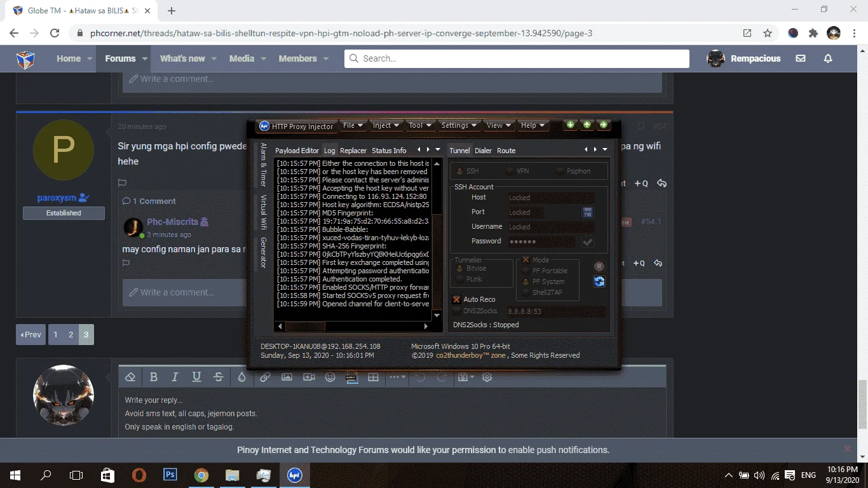Select the PLink tunnelier option
Image resolution: width=868 pixels, height=488 pixels.
tap(459, 279)
